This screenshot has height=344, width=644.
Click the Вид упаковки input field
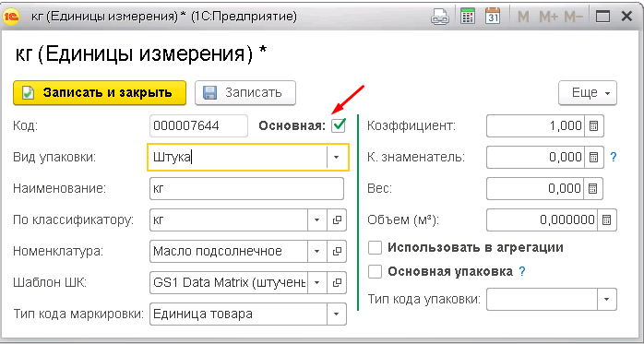pos(237,157)
